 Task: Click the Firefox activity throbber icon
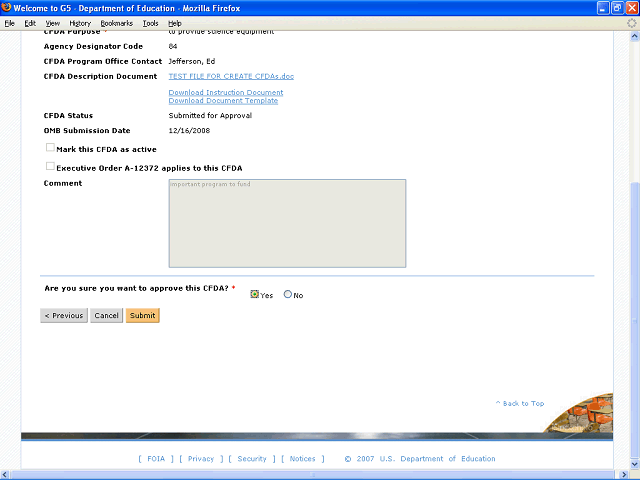tap(631, 23)
